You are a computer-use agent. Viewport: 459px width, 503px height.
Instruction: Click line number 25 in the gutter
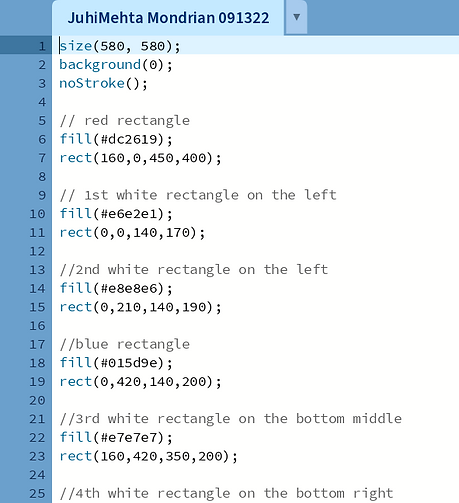(37, 493)
